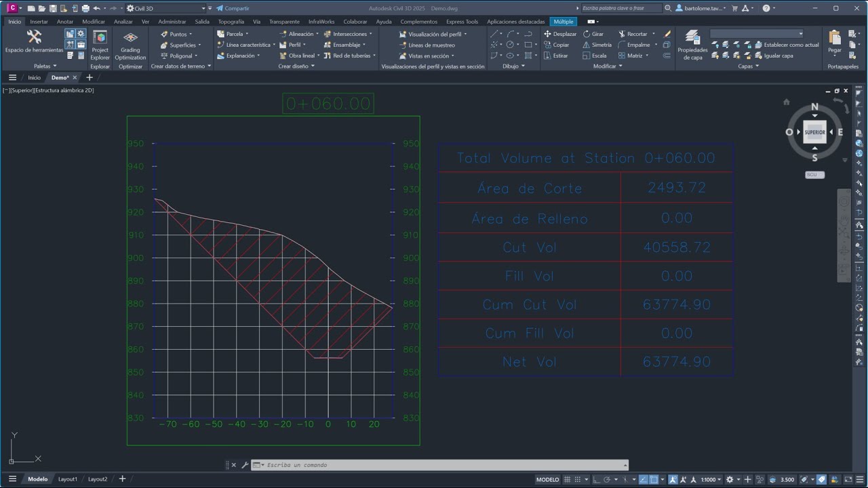The height and width of the screenshot is (488, 868).
Task: Open the Analizar ribbon tab
Action: [x=123, y=22]
